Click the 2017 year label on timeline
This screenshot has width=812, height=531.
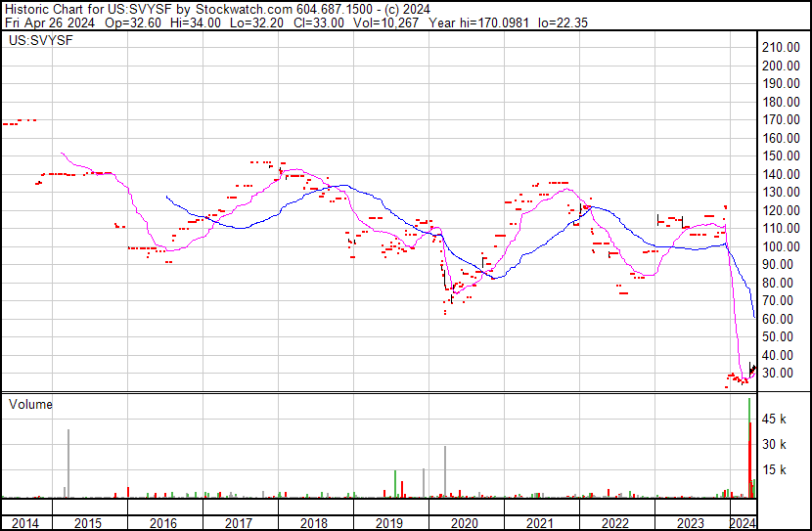click(239, 523)
